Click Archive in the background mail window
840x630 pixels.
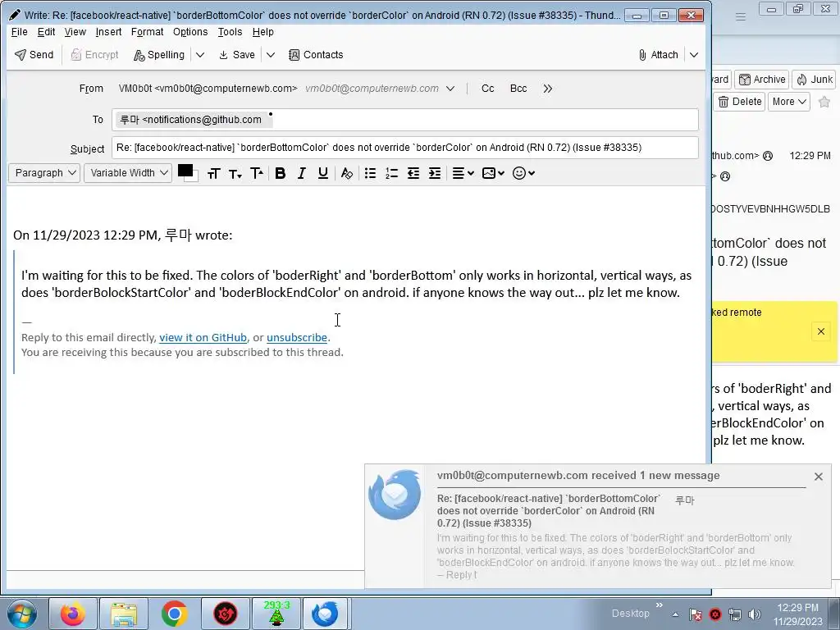pyautogui.click(x=762, y=80)
